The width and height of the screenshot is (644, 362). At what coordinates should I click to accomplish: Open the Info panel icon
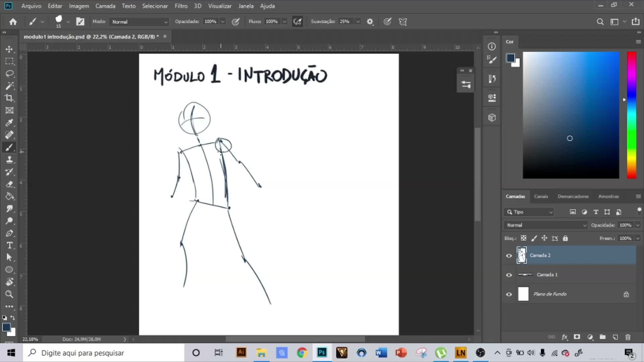pos(492,46)
